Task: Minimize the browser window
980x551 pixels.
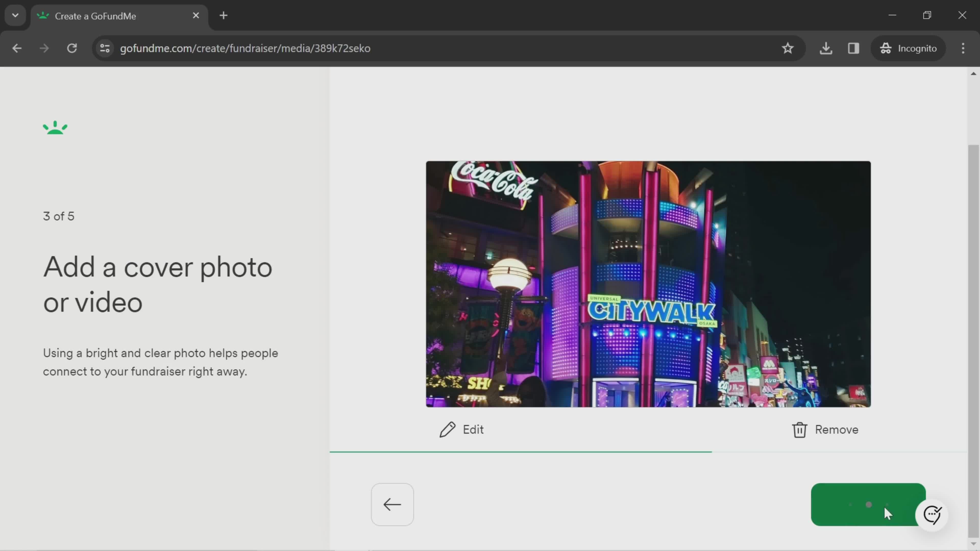Action: [892, 15]
